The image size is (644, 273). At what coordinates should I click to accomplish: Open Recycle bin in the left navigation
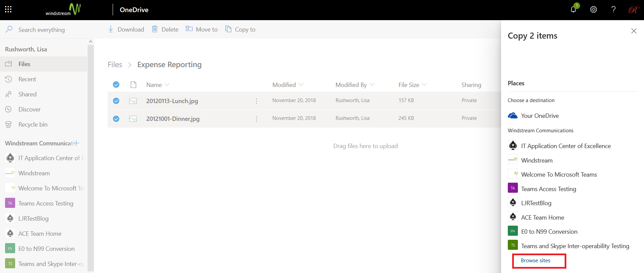coord(44,125)
